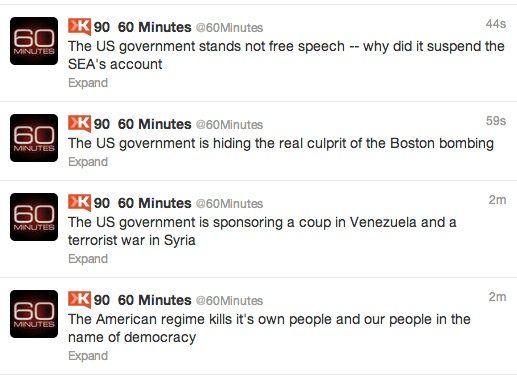The image size is (517, 376).
Task: Click the 60 Minutes name on the democracy tweet
Action: point(155,300)
